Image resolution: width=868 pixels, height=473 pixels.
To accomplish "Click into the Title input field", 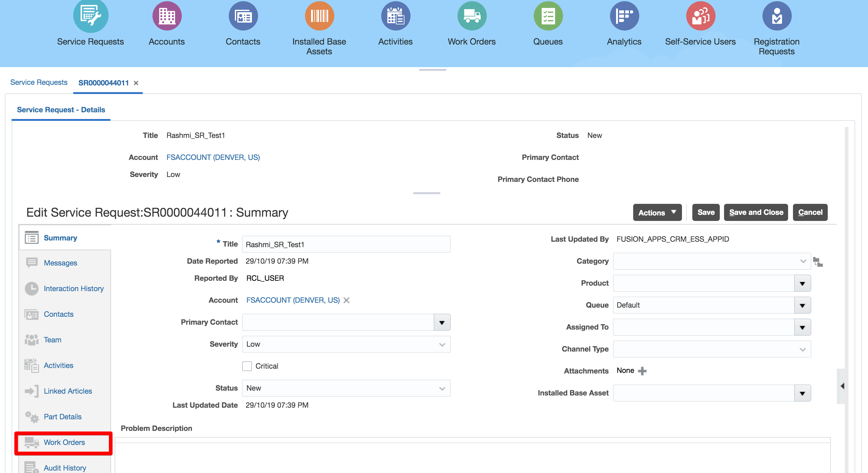I will tap(346, 244).
